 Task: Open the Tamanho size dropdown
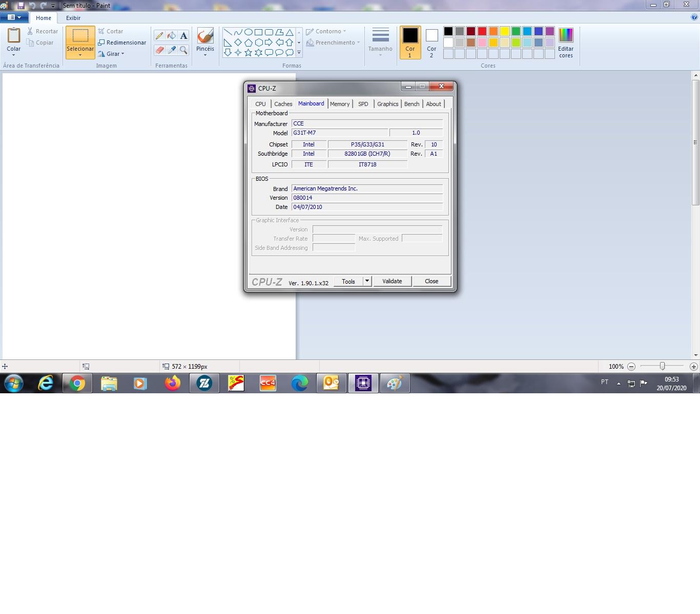click(x=380, y=43)
